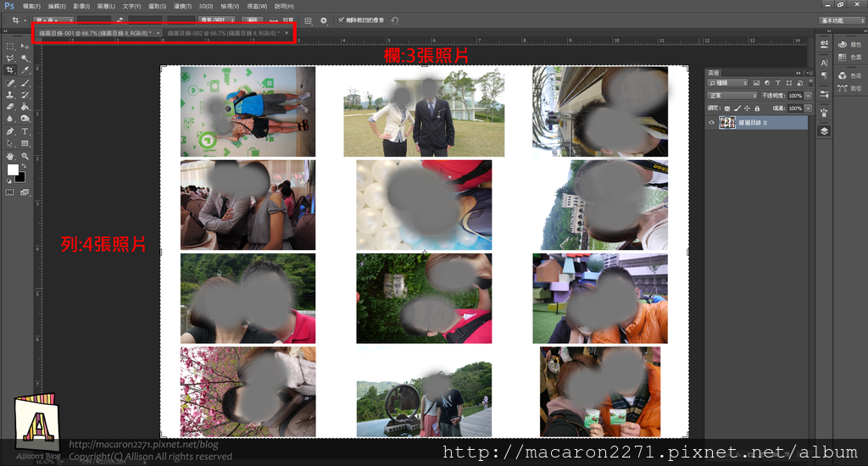The image size is (868, 466).
Task: Swap crop width and height
Action: [120, 20]
